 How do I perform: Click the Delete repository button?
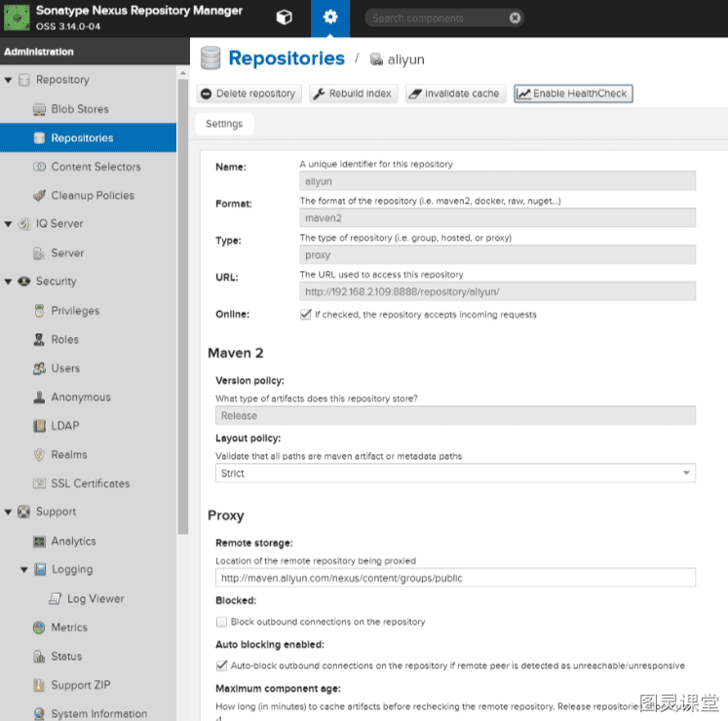pos(249,94)
